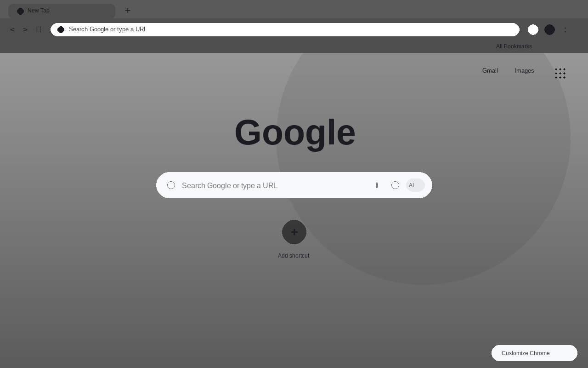Start voice search with microphone icon
Viewport: 588px width, 368px height.
[x=377, y=185]
